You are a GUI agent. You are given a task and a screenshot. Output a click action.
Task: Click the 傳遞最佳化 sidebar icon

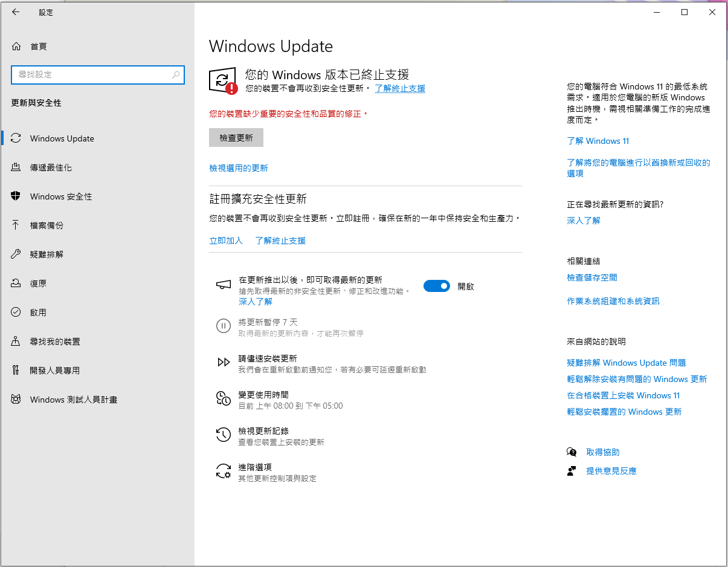tap(16, 167)
